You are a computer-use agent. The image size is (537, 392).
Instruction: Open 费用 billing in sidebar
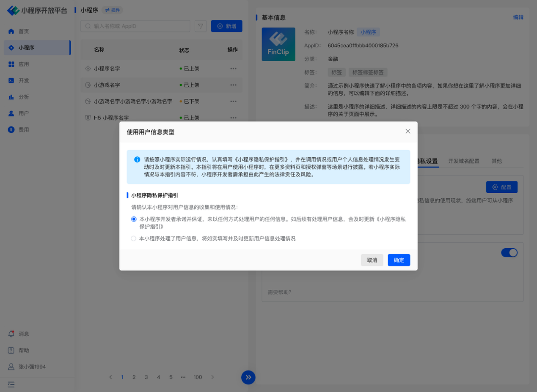click(x=24, y=130)
